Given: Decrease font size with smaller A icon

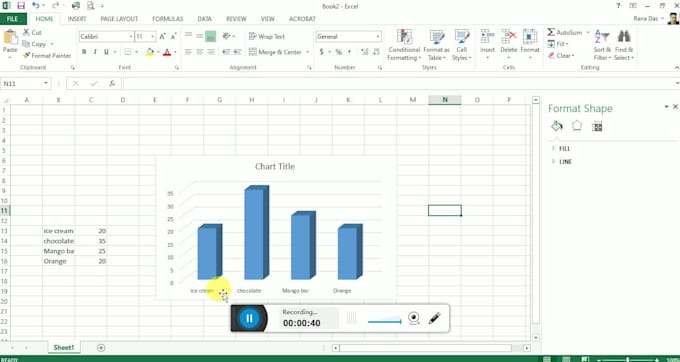Looking at the screenshot, I should click(x=173, y=37).
